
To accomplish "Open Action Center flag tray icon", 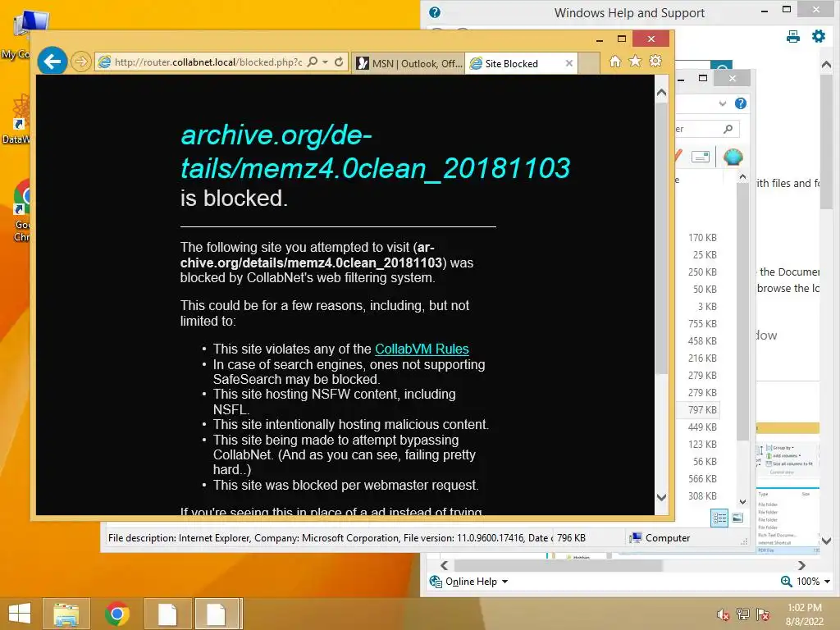I will pyautogui.click(x=763, y=614).
